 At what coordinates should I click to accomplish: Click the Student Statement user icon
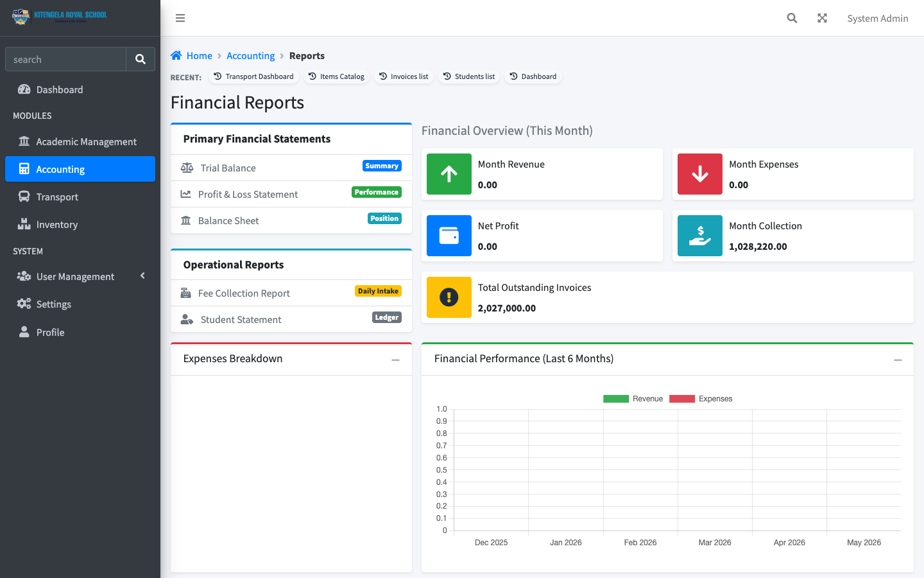(x=187, y=319)
